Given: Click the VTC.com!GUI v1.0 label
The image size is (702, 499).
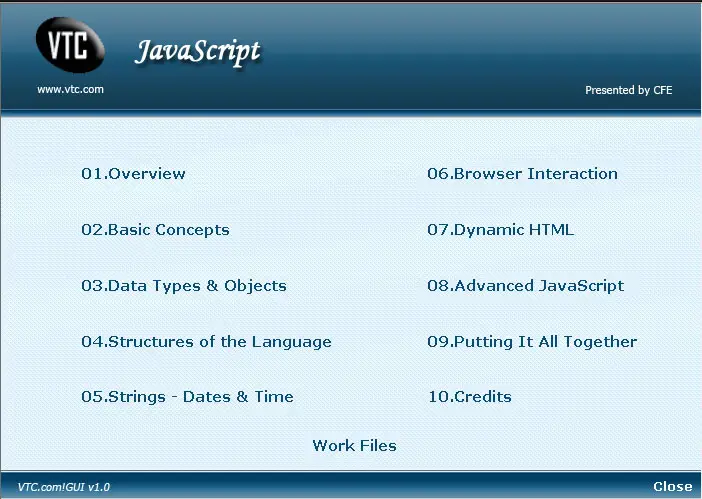Looking at the screenshot, I should click(x=64, y=487).
